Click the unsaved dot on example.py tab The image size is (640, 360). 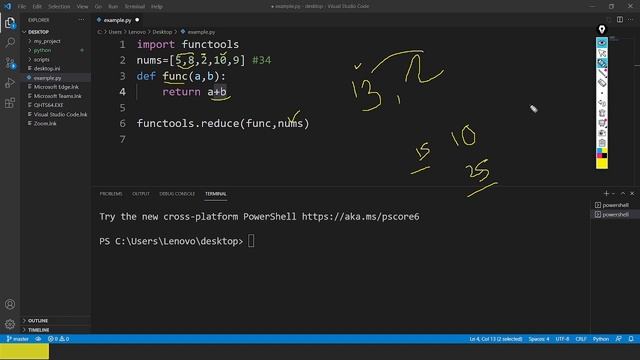pos(137,20)
